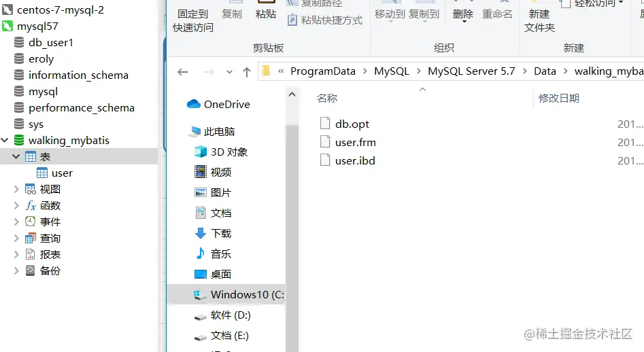Sort files by 名称 column header
Screen dimensions: 644x352
327,98
